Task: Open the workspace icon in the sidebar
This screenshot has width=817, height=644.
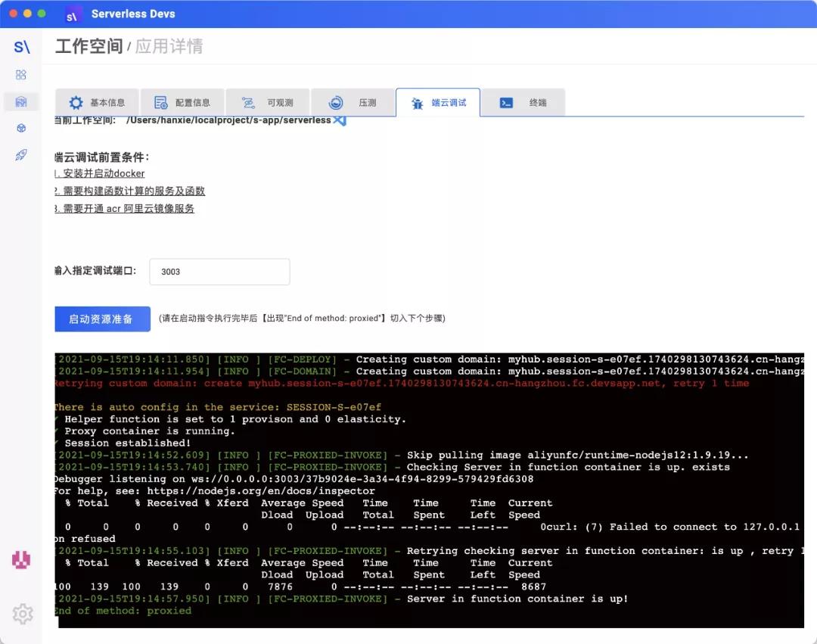Action: (x=21, y=101)
